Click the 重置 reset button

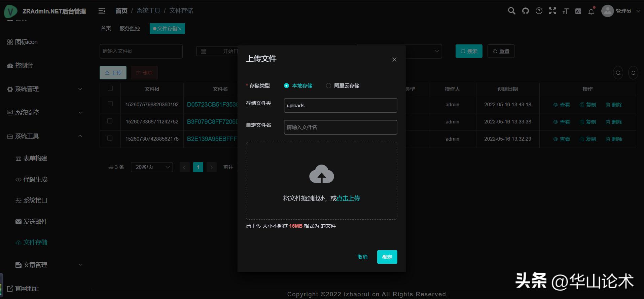(501, 51)
